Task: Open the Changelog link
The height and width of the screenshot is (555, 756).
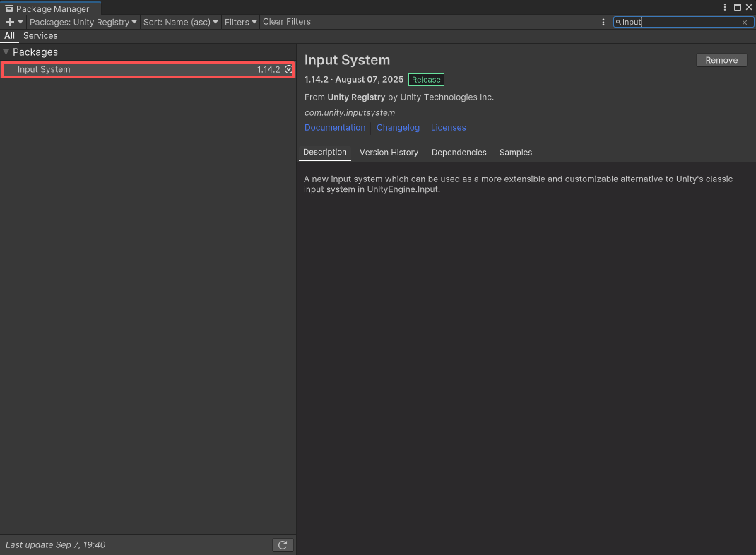Action: [x=398, y=128]
